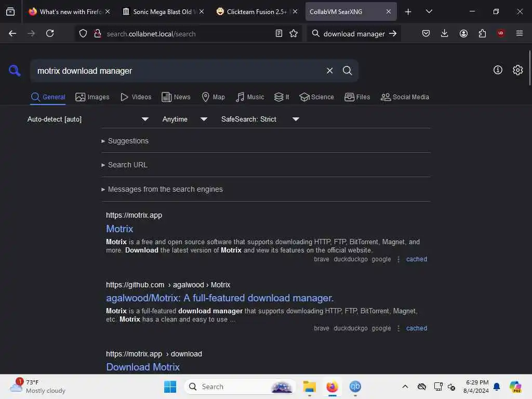
Task: Open the SafeSearch: Strict dropdown
Action: click(x=260, y=119)
